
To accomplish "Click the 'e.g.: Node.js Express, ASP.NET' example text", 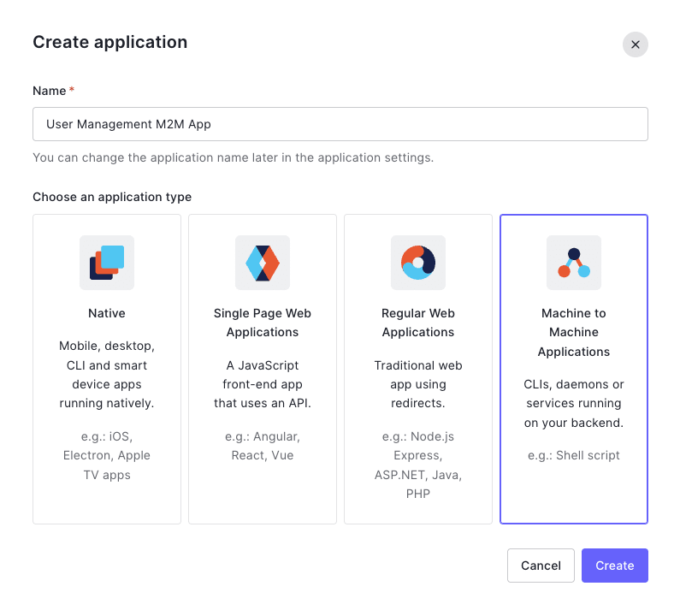I will 418,465.
